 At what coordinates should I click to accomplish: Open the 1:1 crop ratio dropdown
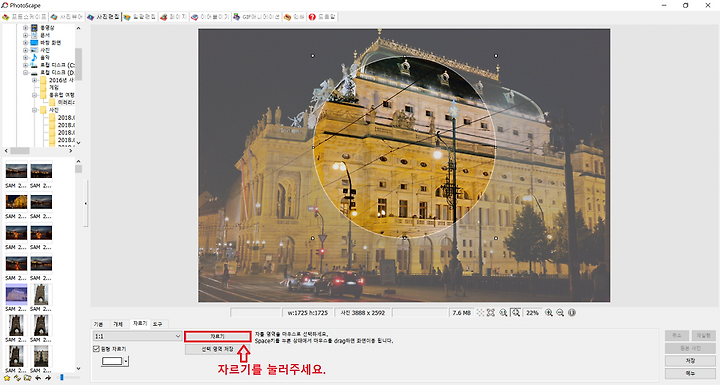tap(137, 336)
